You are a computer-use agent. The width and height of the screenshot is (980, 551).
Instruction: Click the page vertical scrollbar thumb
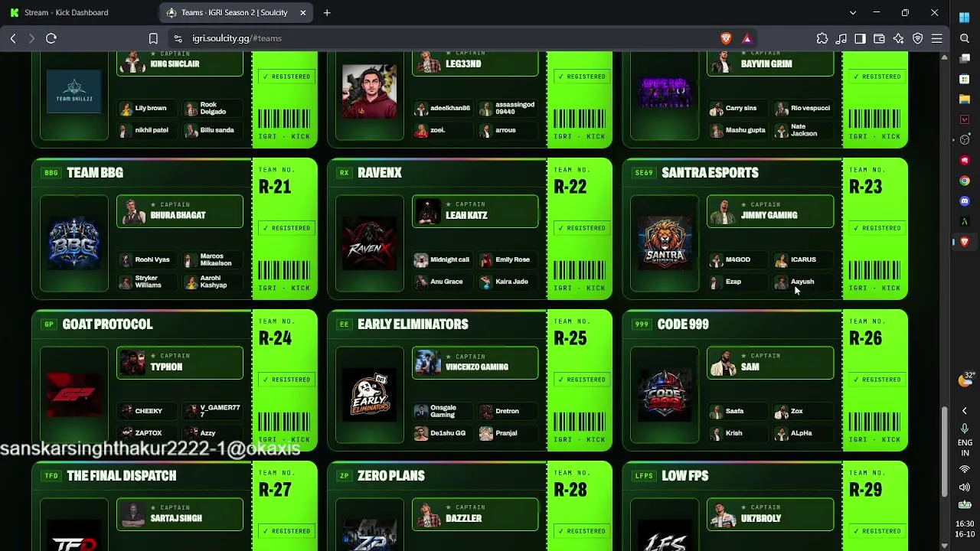coord(944,452)
